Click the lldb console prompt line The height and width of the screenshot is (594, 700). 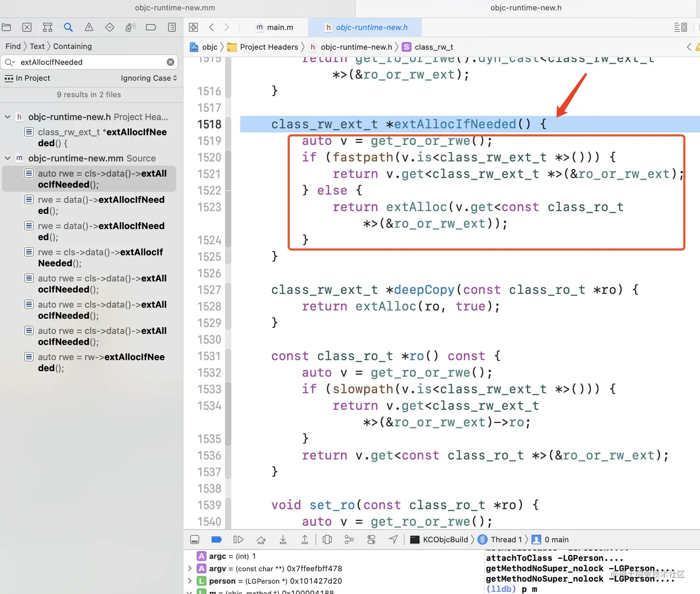click(512, 589)
